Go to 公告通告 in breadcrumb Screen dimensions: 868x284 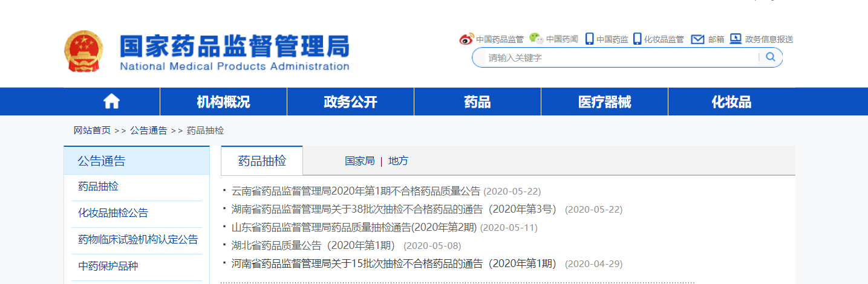point(148,131)
